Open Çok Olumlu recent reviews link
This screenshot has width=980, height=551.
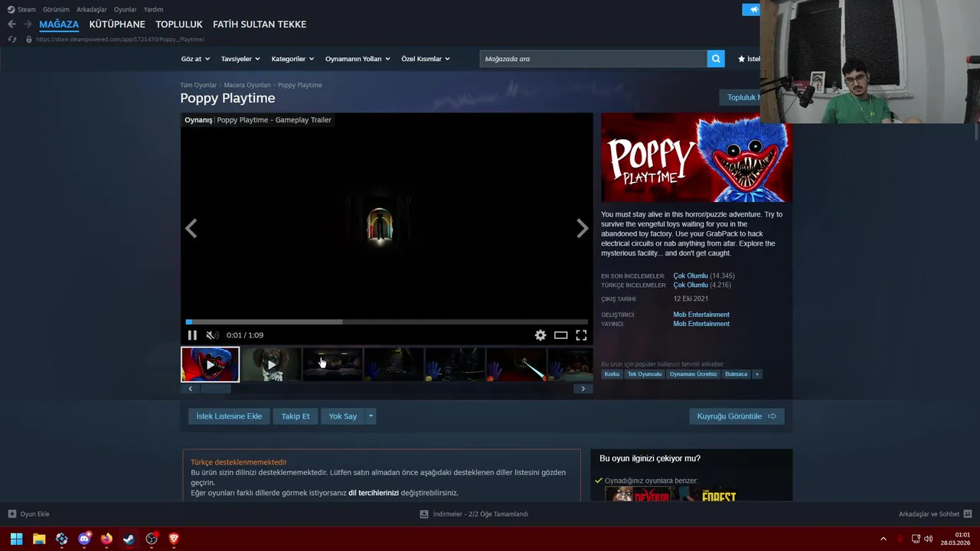pos(691,275)
